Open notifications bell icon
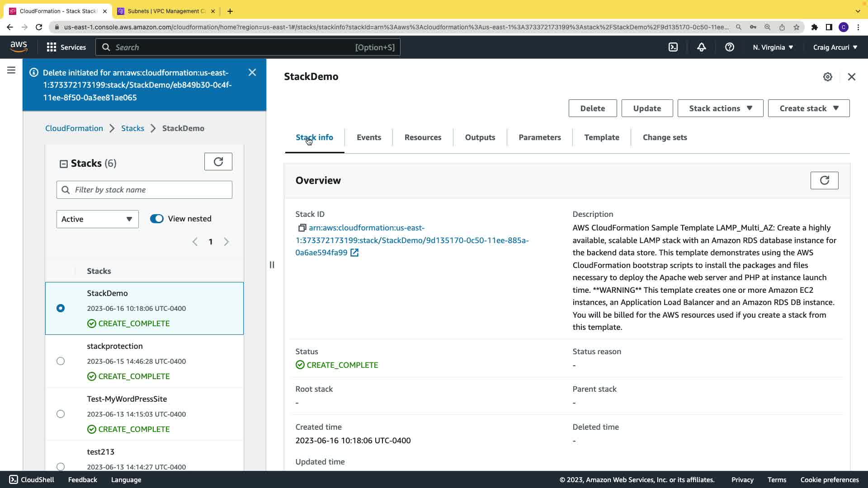 pyautogui.click(x=701, y=47)
